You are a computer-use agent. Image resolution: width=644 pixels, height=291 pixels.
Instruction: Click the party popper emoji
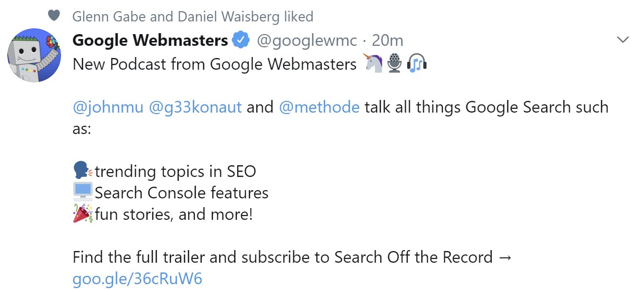[81, 213]
